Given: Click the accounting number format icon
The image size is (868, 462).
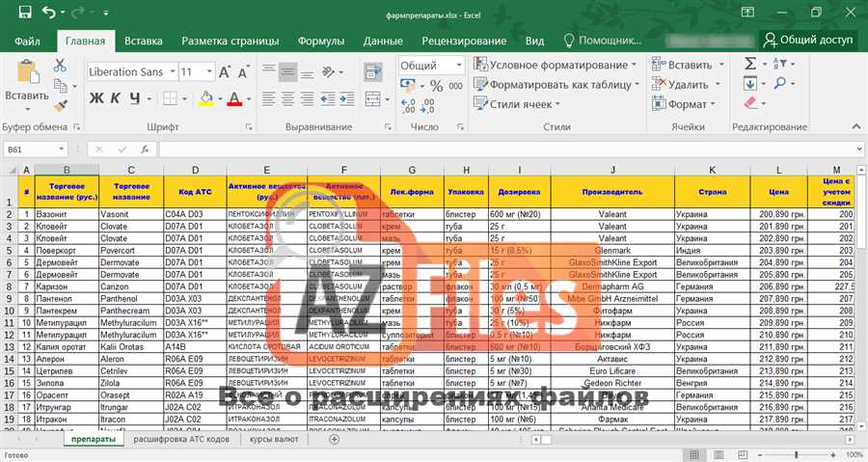Looking at the screenshot, I should [x=408, y=85].
